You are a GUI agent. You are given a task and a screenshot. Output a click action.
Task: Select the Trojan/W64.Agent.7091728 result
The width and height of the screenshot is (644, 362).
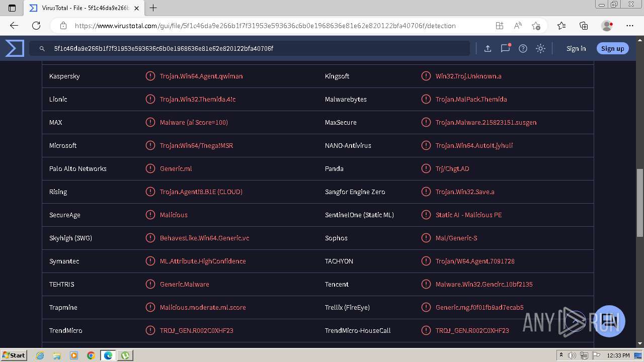pos(475,261)
